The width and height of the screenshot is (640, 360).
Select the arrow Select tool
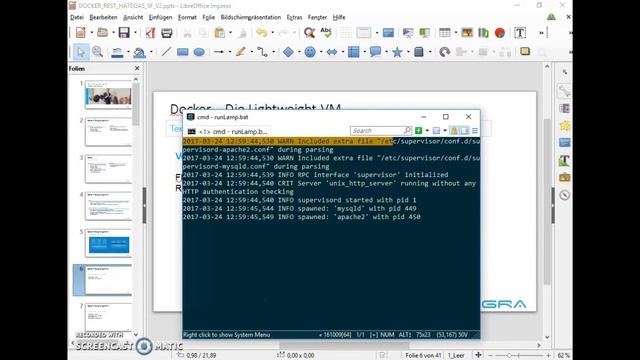81,52
